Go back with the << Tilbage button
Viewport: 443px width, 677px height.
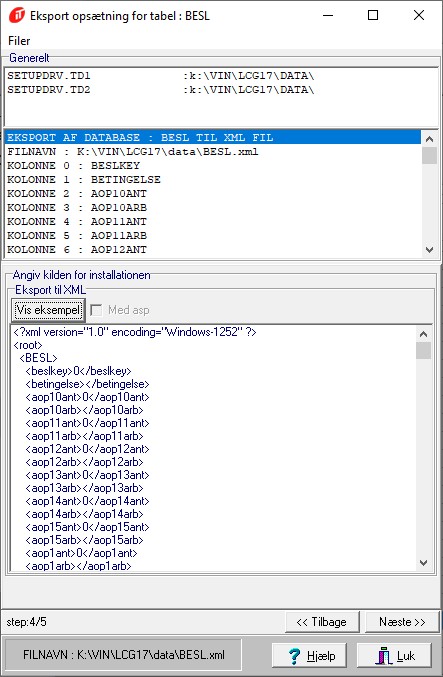(x=322, y=622)
